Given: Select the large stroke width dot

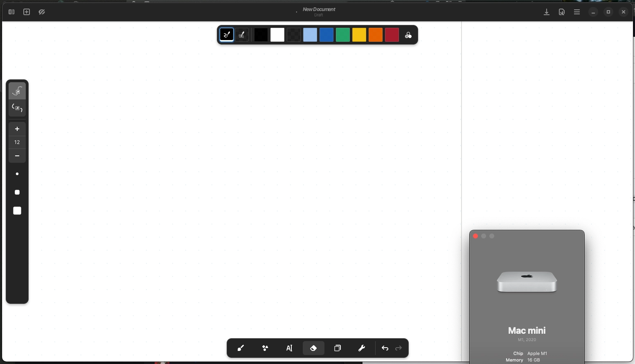Looking at the screenshot, I should click(17, 211).
